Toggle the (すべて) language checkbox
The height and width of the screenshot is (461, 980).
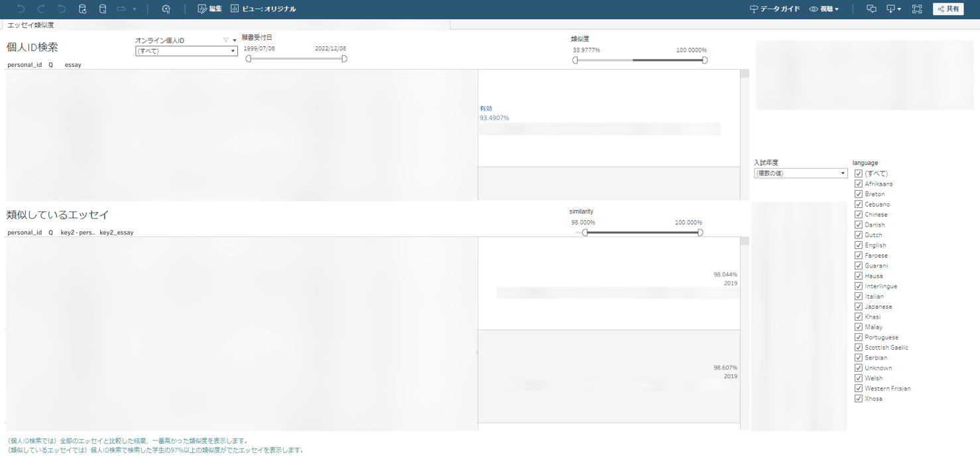(859, 174)
